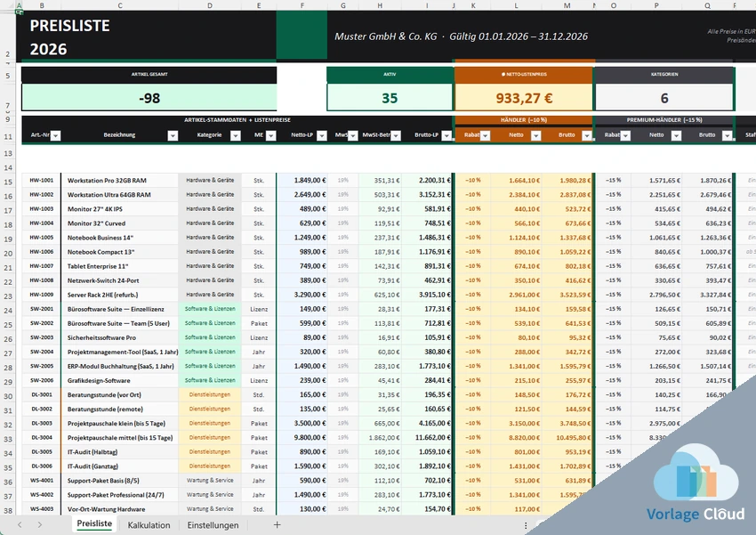Open the sheet tab bar options dots
Screen dimensions: 756x535
tap(526, 525)
